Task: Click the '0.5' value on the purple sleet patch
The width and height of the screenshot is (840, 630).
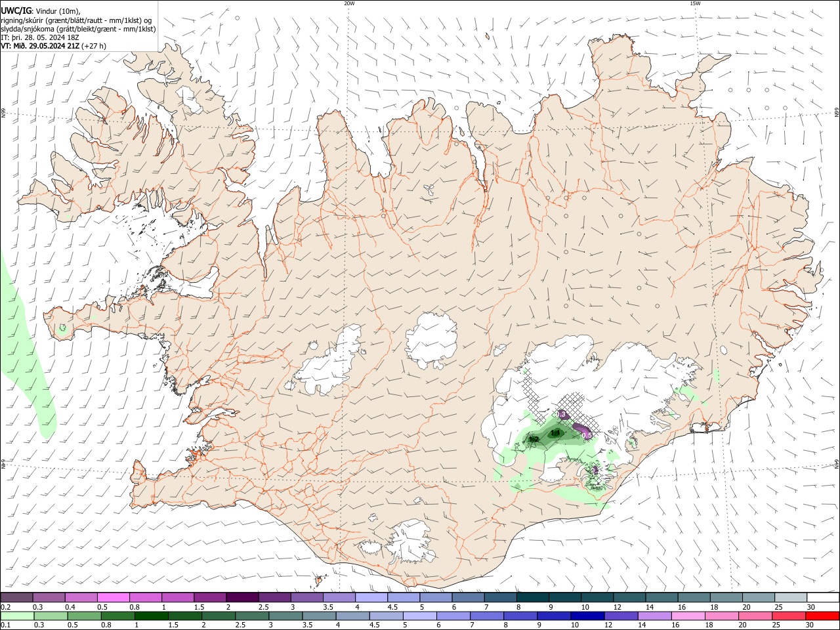Action: pos(587,435)
